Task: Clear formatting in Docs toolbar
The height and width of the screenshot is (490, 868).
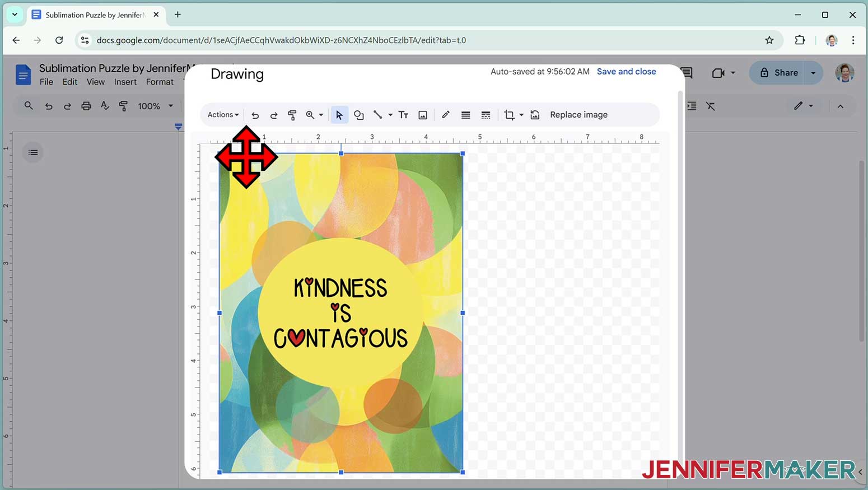Action: (x=711, y=106)
